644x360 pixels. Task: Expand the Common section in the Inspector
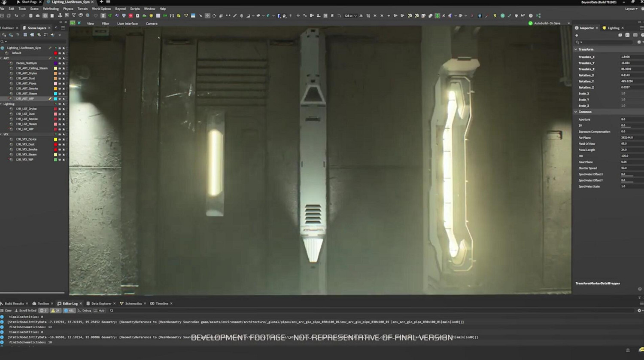(x=576, y=111)
